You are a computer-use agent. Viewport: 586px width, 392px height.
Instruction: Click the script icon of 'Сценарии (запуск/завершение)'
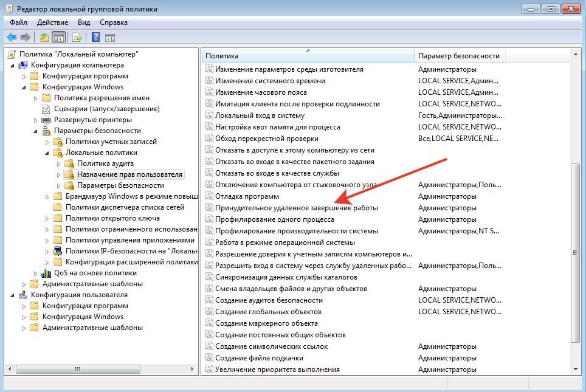tap(46, 109)
